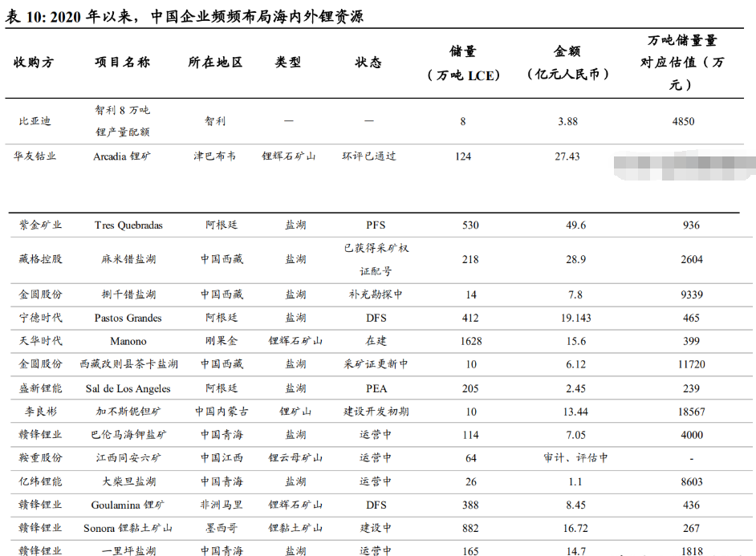Select the '华友钴业' cell
This screenshot has width=756, height=556.
click(35, 156)
